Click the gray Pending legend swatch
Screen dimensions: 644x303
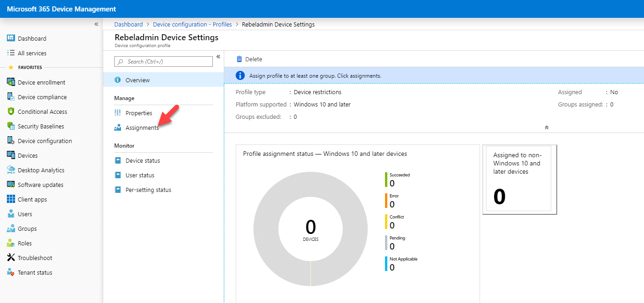[x=386, y=243]
